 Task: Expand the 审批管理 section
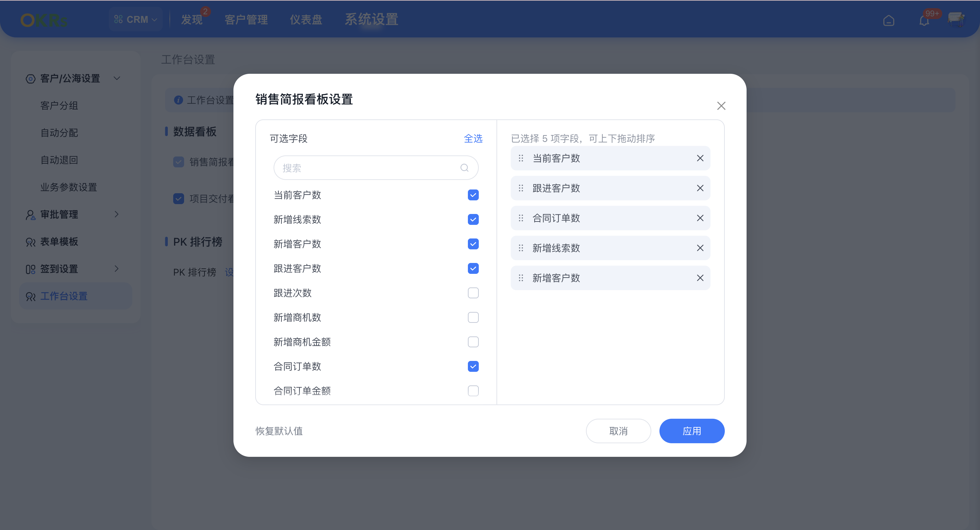pos(117,214)
